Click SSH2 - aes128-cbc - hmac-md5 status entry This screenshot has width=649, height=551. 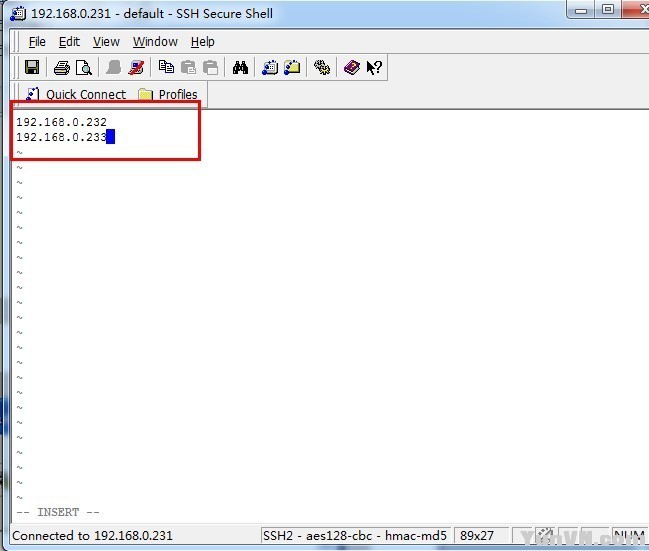click(x=355, y=536)
